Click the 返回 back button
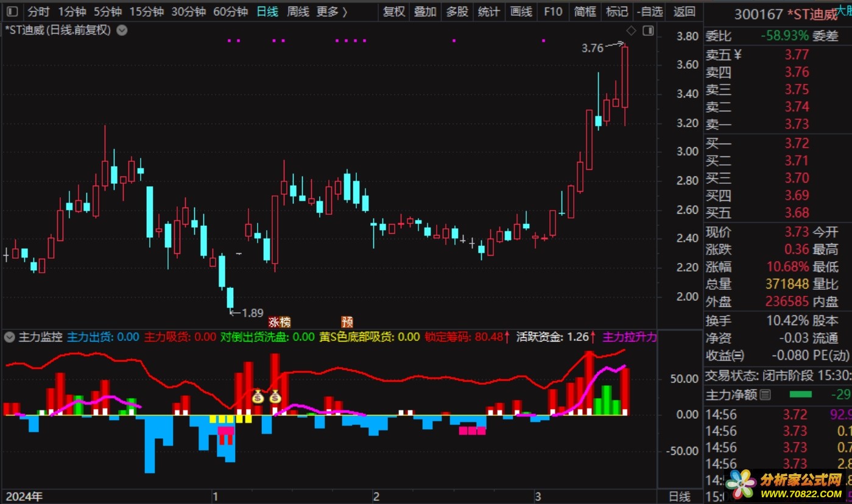Image resolution: width=852 pixels, height=504 pixels. point(685,12)
